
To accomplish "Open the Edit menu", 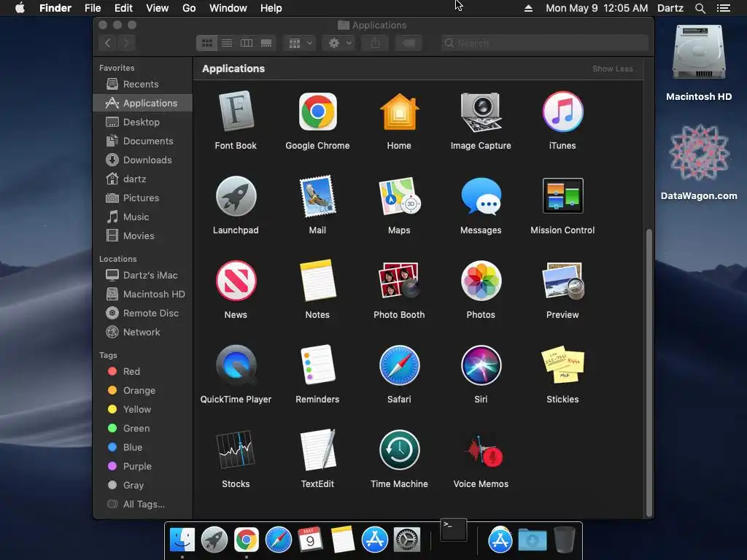I will (123, 8).
